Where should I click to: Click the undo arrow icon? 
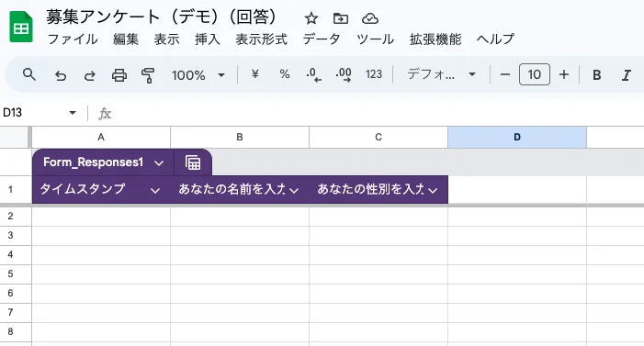coord(61,75)
